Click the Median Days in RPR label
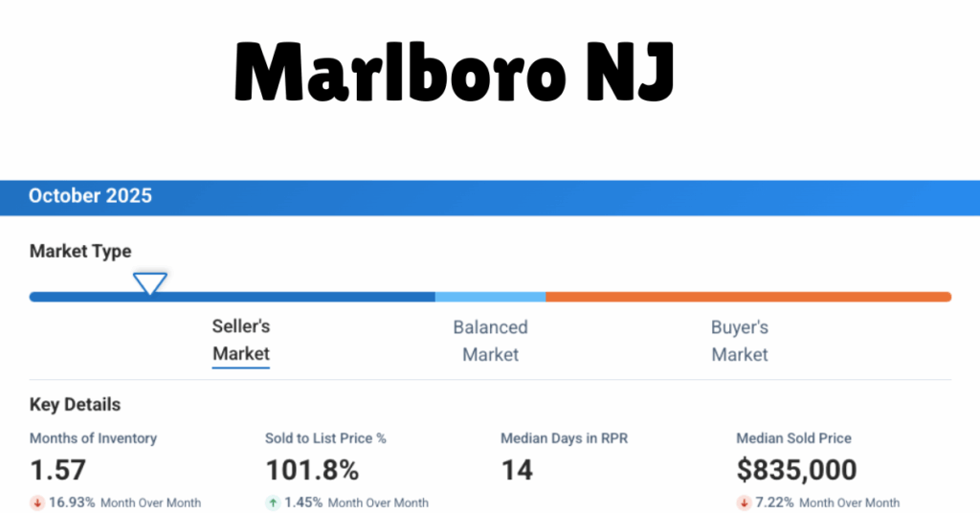The height and width of the screenshot is (513, 980). [564, 438]
